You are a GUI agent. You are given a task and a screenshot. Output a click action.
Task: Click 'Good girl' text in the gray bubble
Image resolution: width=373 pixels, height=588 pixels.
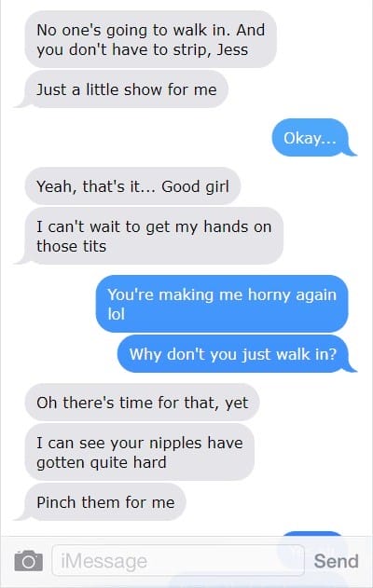[x=195, y=186]
